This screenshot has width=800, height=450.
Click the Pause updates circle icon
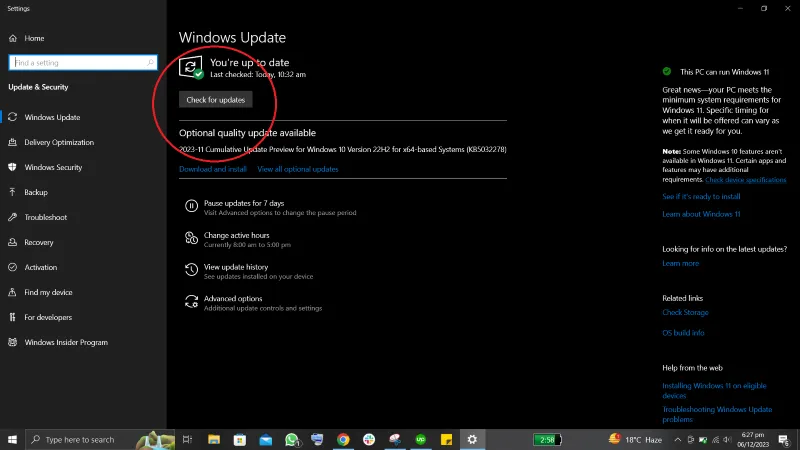(191, 206)
